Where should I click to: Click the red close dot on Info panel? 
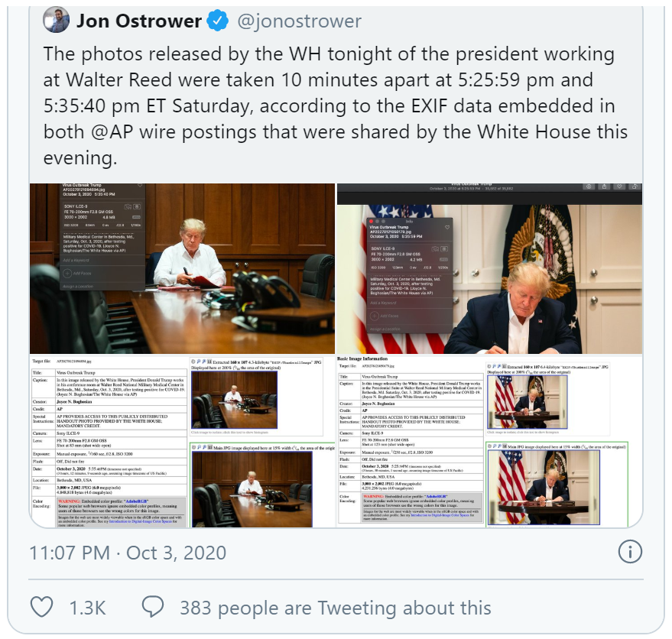click(371, 222)
